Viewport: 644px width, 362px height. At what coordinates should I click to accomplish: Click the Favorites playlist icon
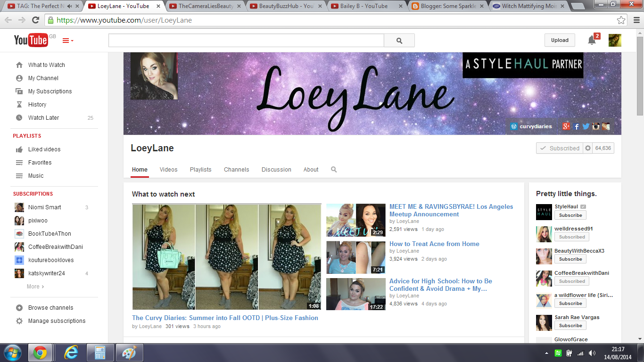point(19,163)
